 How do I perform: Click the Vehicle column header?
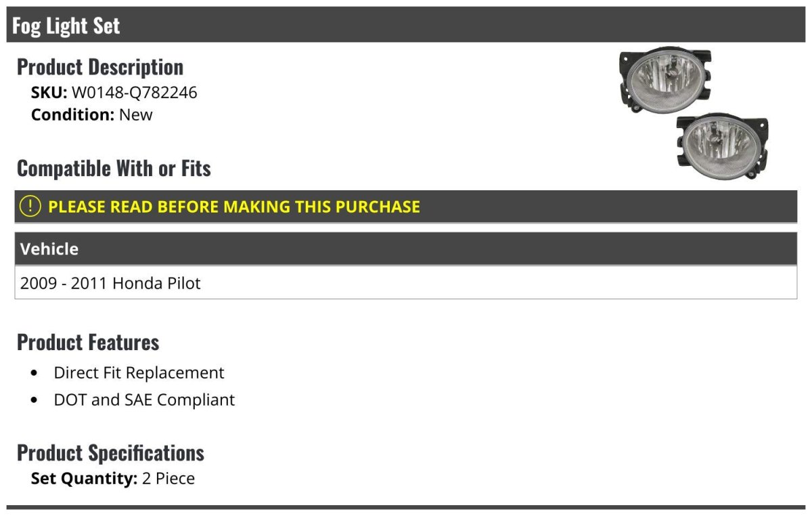49,249
